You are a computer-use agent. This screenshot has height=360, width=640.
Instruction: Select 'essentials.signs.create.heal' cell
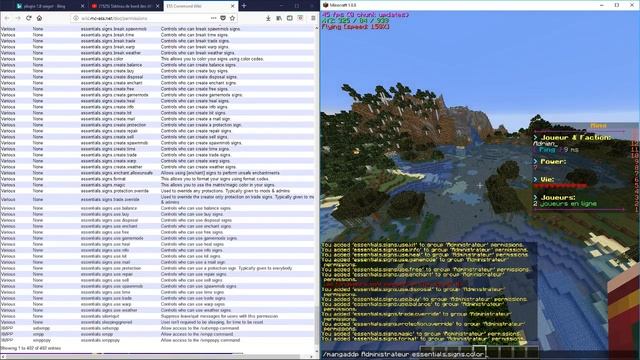[x=108, y=101]
